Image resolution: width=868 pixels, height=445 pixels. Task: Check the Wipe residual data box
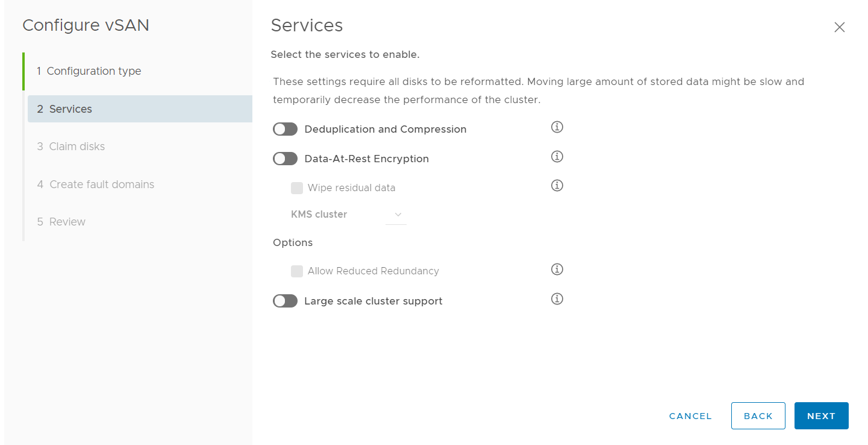point(297,188)
